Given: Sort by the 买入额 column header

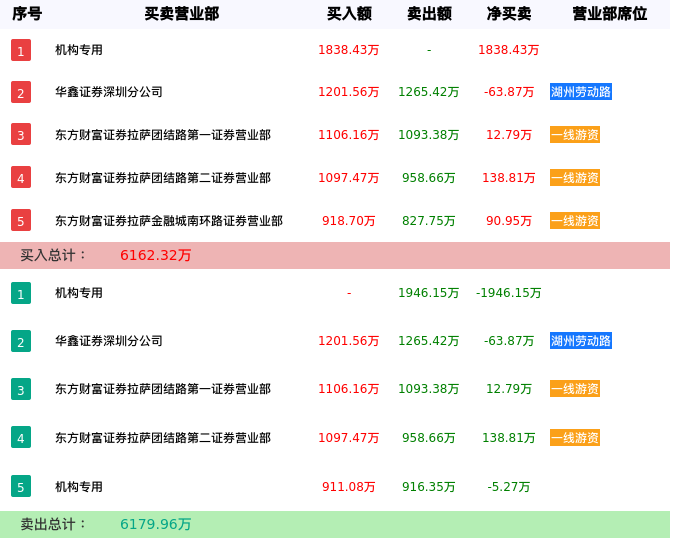Looking at the screenshot, I should 349,14.
